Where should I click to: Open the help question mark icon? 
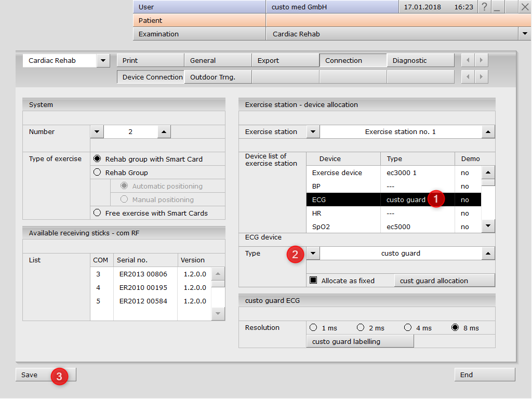[x=485, y=7]
